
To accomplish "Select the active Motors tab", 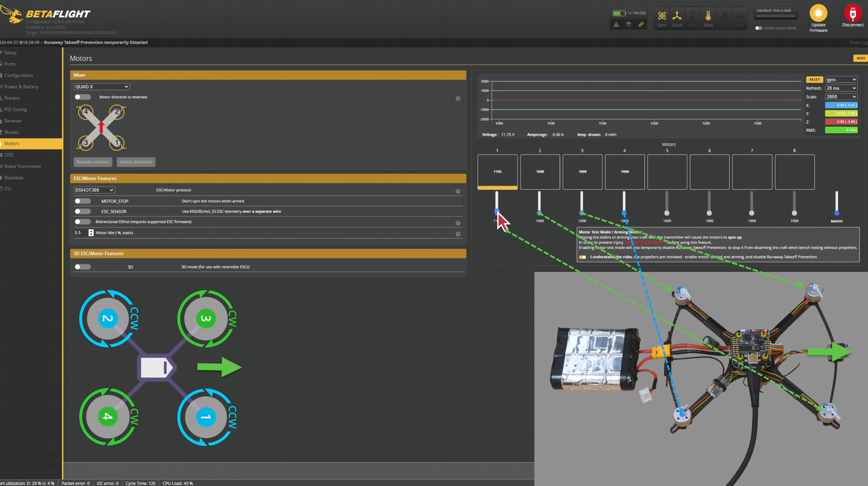I will click(x=31, y=144).
